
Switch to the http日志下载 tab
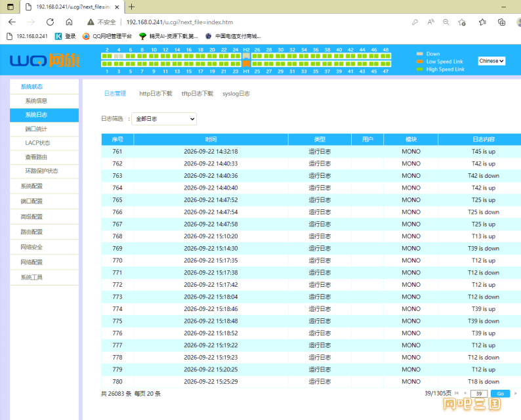coord(156,94)
